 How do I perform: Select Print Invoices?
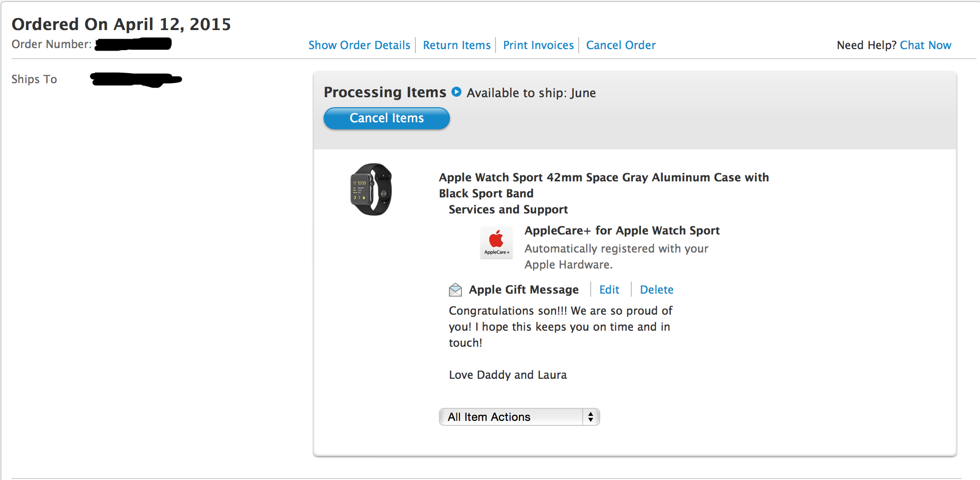(x=538, y=45)
